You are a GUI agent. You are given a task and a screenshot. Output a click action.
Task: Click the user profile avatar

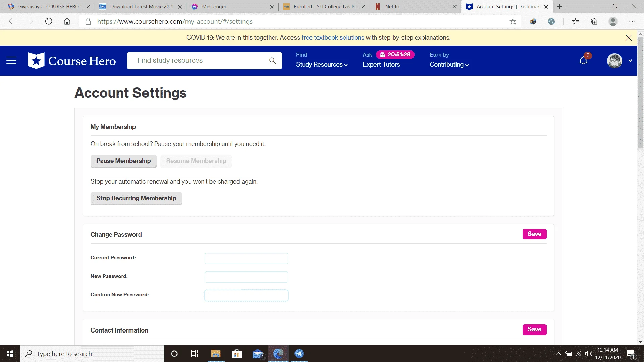click(x=614, y=61)
